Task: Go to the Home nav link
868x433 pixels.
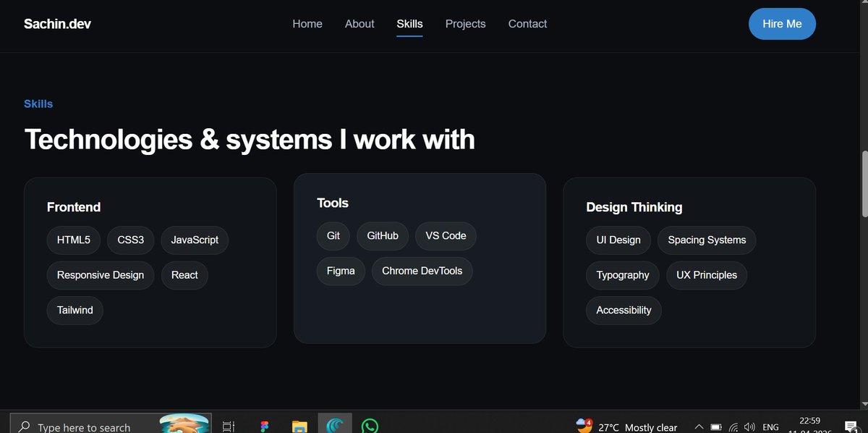Action: 307,24
